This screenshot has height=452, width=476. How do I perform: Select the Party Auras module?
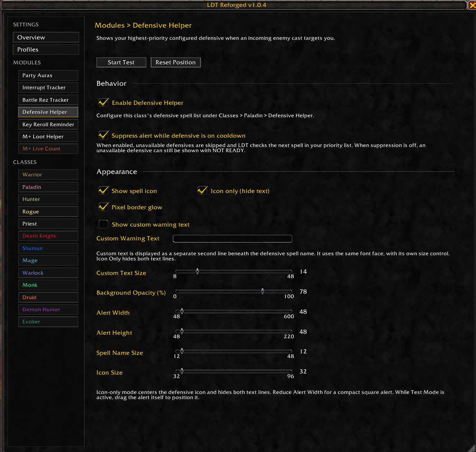pyautogui.click(x=48, y=75)
